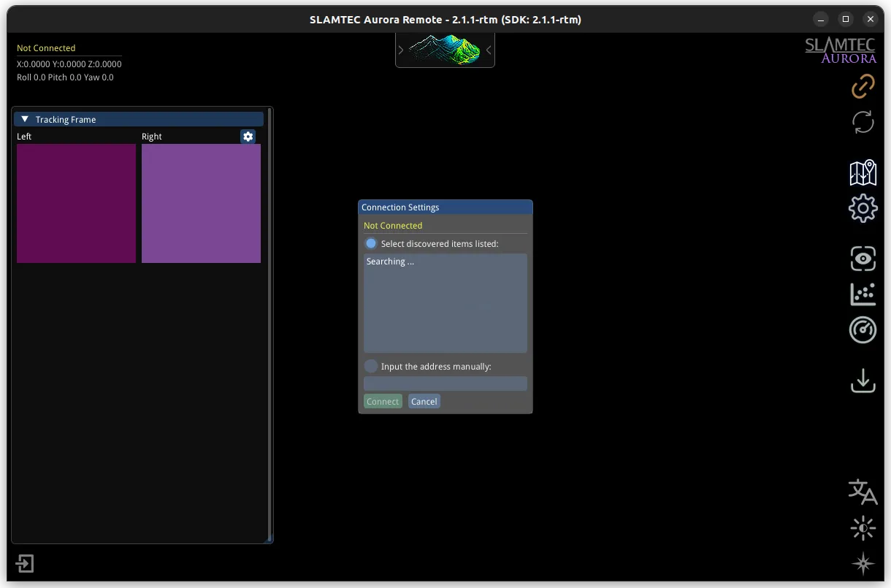Open the speedometer gauge icon

click(863, 330)
